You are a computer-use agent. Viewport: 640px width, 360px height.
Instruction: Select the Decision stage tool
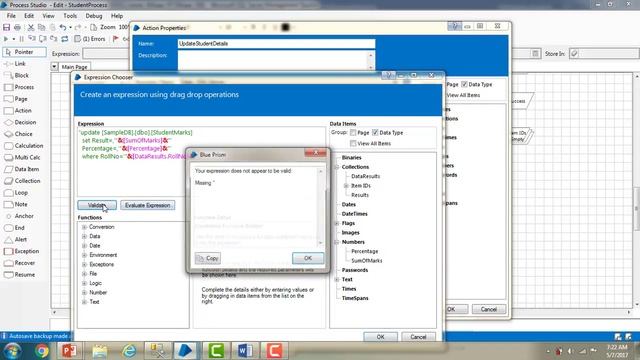click(25, 122)
